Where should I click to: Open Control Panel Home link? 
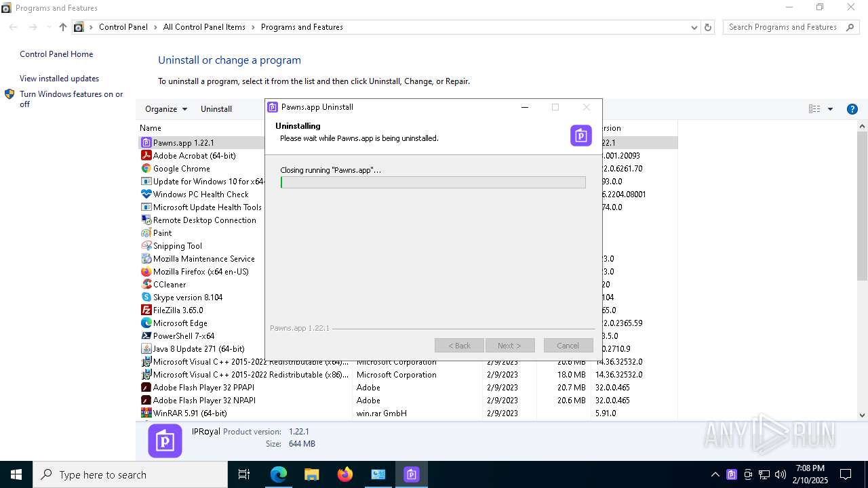click(x=56, y=54)
